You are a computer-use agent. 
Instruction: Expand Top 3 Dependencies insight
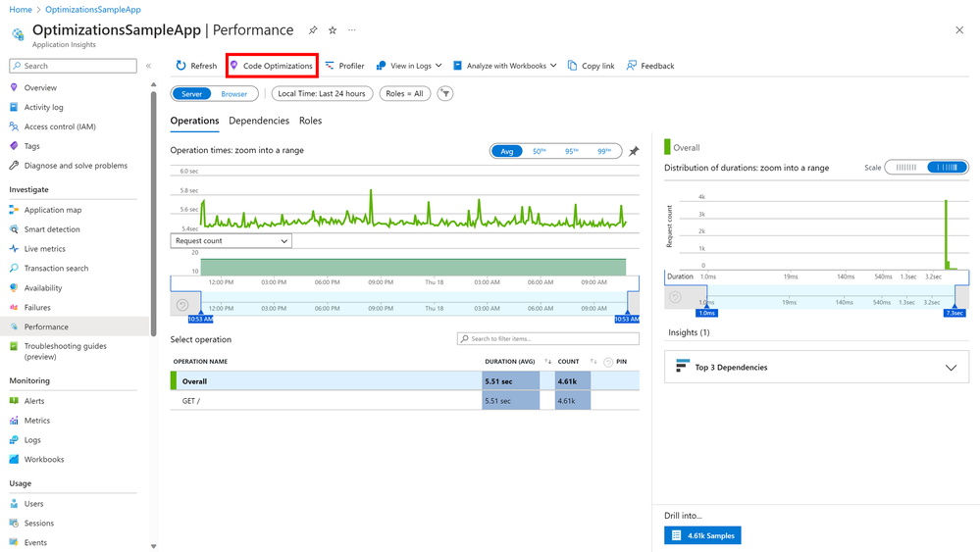coord(816,367)
